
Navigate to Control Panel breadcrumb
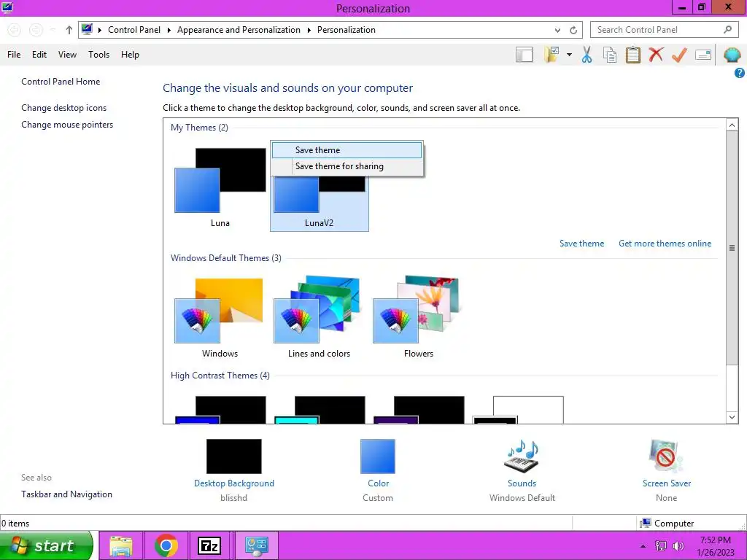point(134,29)
